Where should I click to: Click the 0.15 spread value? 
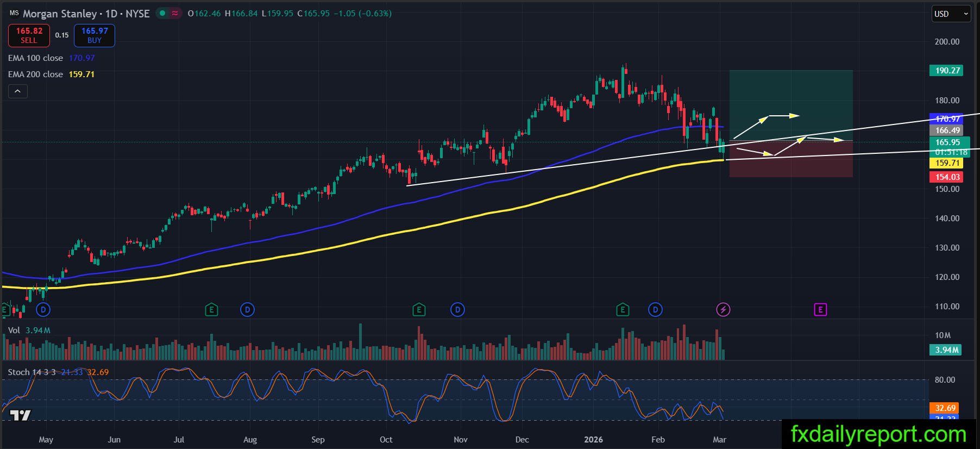(x=62, y=35)
